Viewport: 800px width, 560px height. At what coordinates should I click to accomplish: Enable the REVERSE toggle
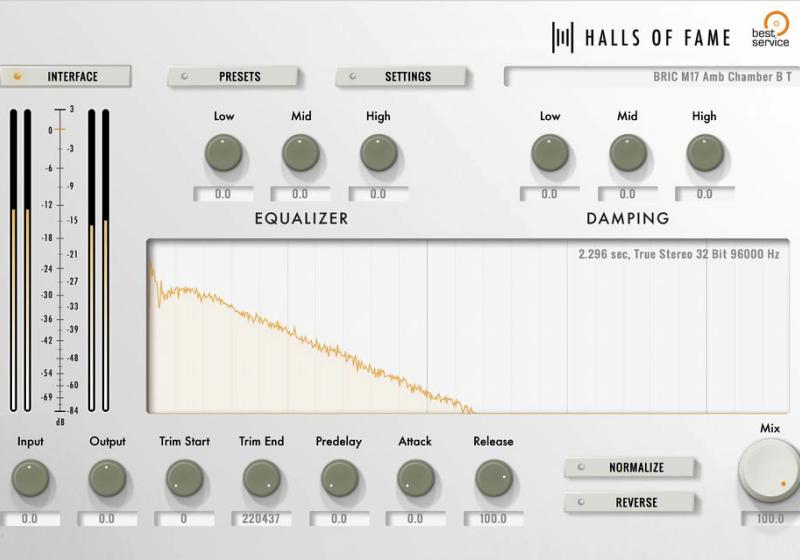(629, 502)
